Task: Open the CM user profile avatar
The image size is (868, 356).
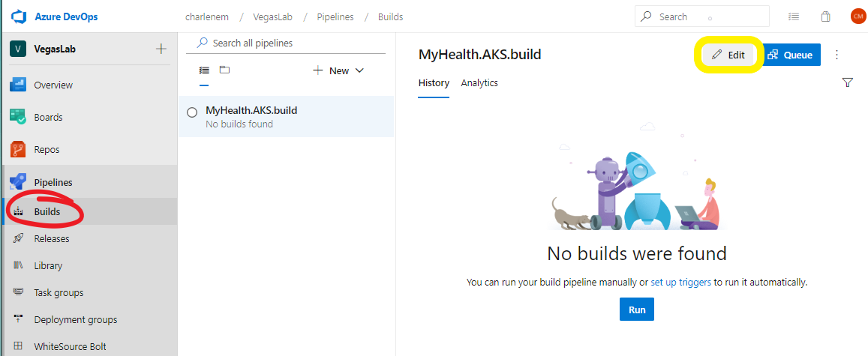Action: 857,16
